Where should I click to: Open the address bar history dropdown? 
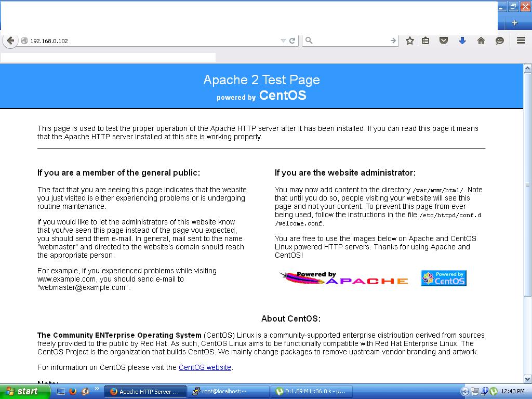point(283,41)
